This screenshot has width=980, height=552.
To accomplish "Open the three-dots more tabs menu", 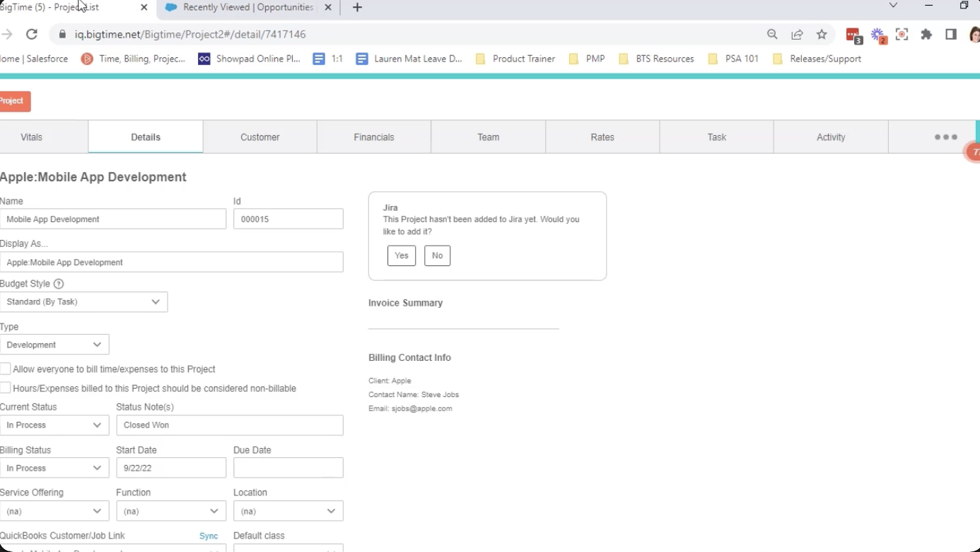I will (x=945, y=137).
